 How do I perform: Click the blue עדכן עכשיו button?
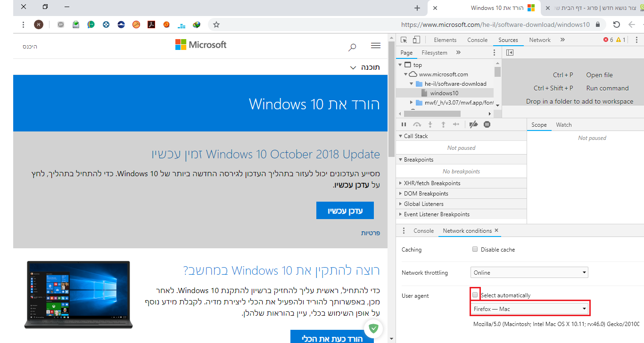tap(345, 211)
